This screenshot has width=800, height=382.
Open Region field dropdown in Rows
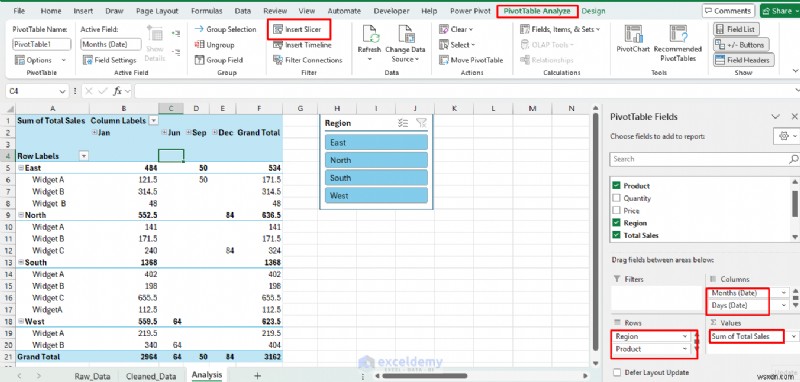click(685, 337)
